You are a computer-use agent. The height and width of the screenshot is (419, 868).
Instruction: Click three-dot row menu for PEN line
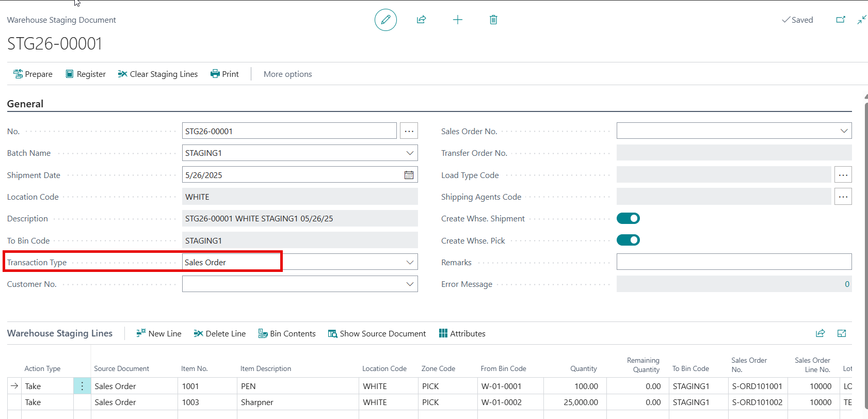82,386
